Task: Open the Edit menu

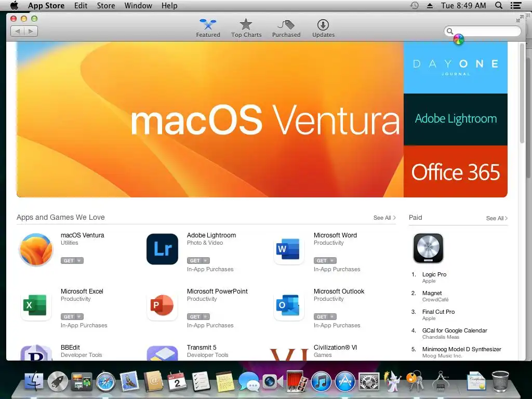Action: coord(81,5)
